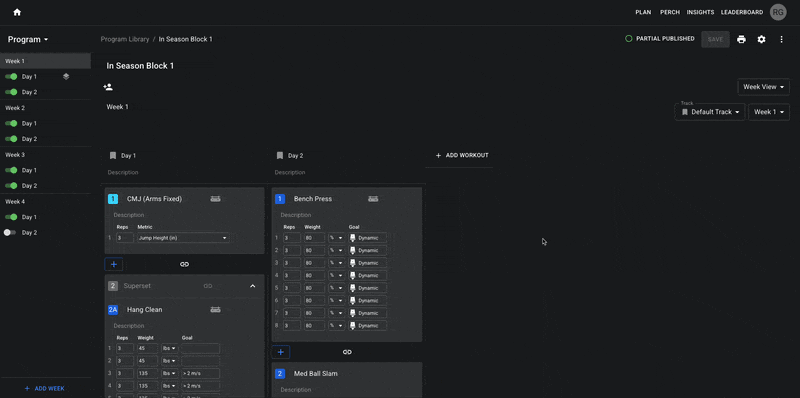Open the three-dot more options menu
The width and height of the screenshot is (800, 398).
click(781, 39)
